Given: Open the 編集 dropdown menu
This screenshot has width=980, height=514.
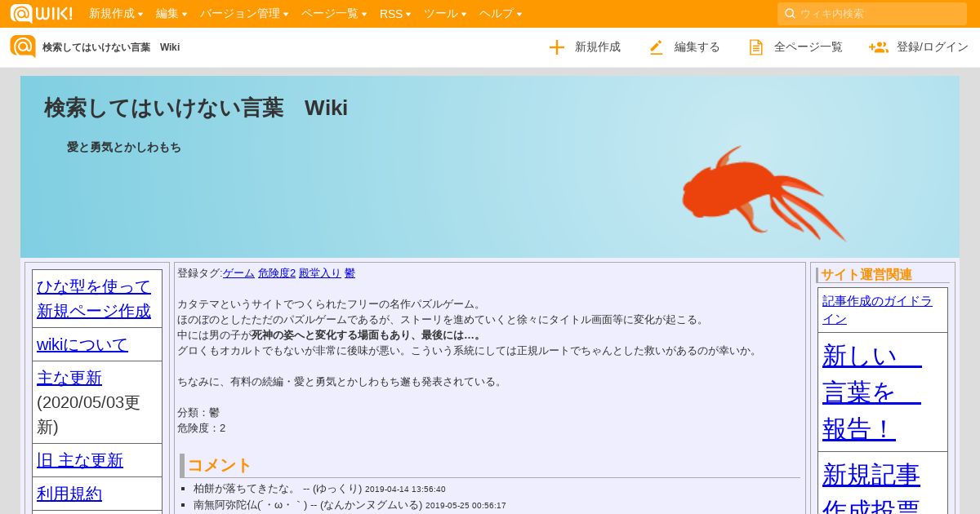Looking at the screenshot, I should click(171, 13).
